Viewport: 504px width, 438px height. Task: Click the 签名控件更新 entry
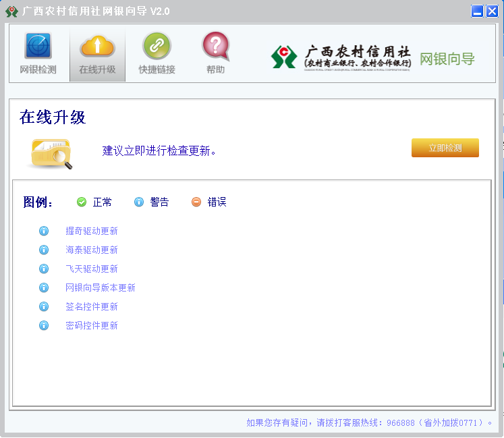click(x=91, y=306)
